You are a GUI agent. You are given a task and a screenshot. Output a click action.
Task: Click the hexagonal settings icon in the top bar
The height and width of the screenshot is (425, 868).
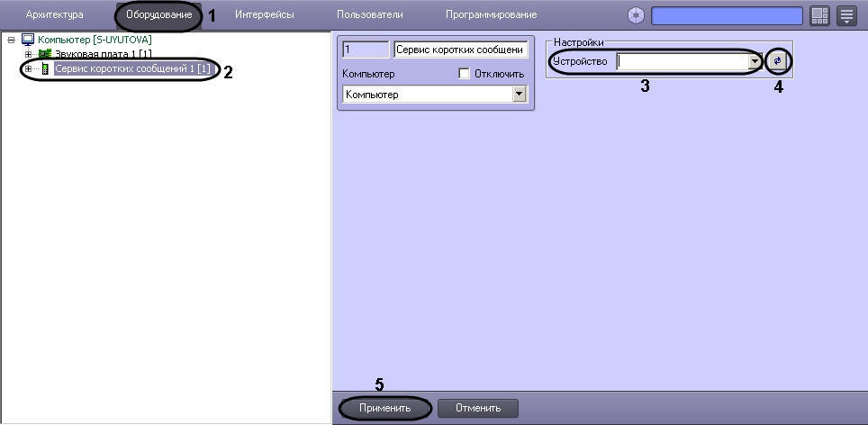coord(637,15)
